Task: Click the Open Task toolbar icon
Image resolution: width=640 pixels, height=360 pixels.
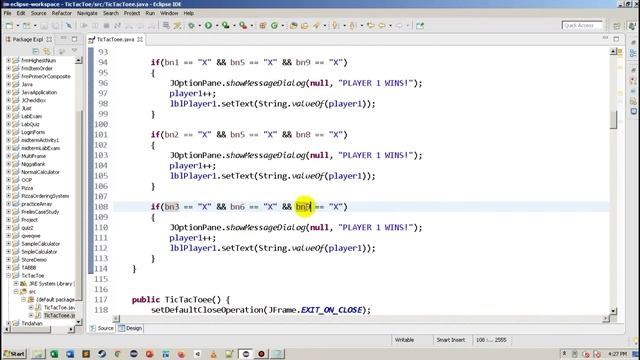Action: pos(304,26)
